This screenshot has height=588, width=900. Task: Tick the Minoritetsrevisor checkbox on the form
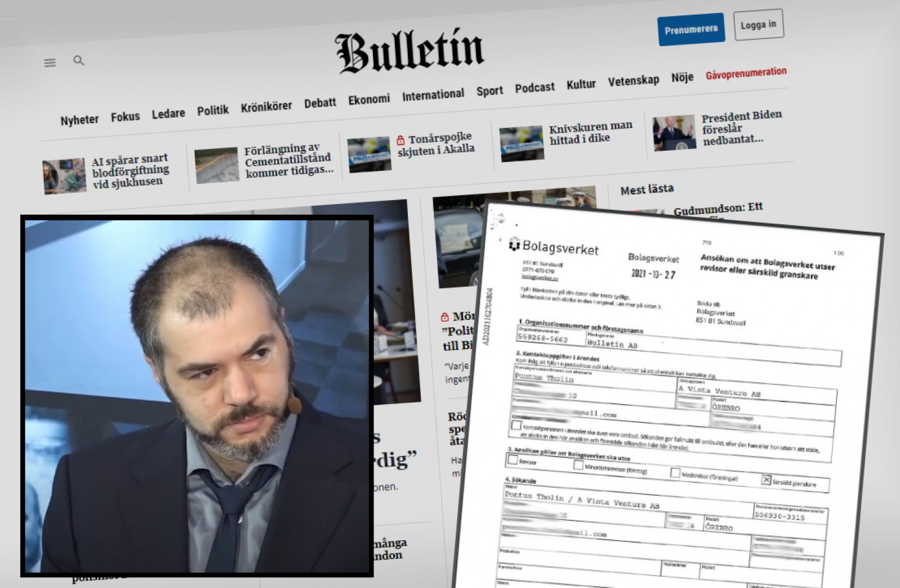pos(578,465)
